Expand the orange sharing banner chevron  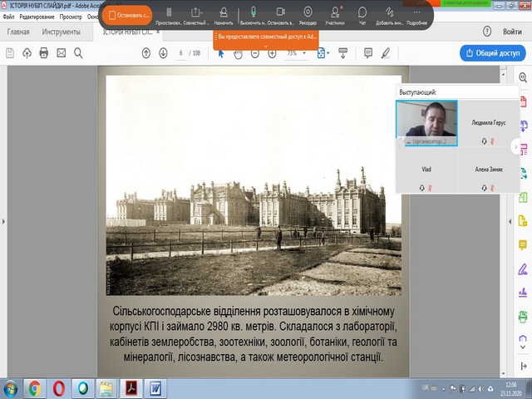(x=266, y=46)
